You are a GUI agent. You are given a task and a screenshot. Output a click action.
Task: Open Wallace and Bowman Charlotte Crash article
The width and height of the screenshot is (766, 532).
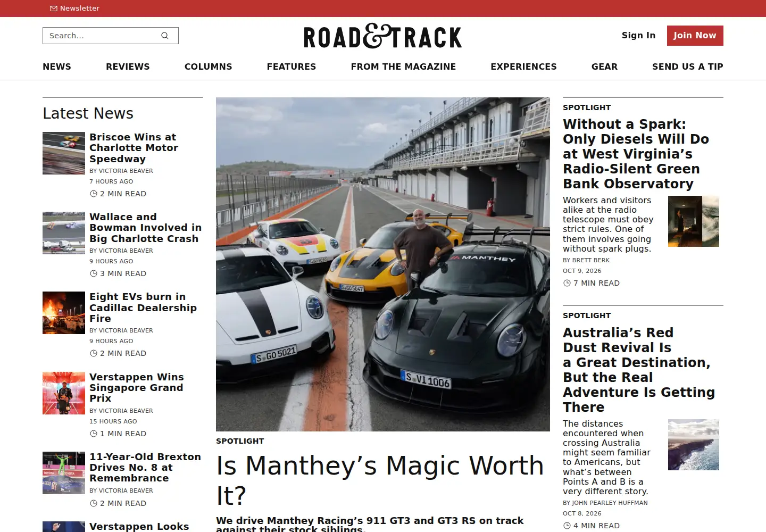[145, 228]
